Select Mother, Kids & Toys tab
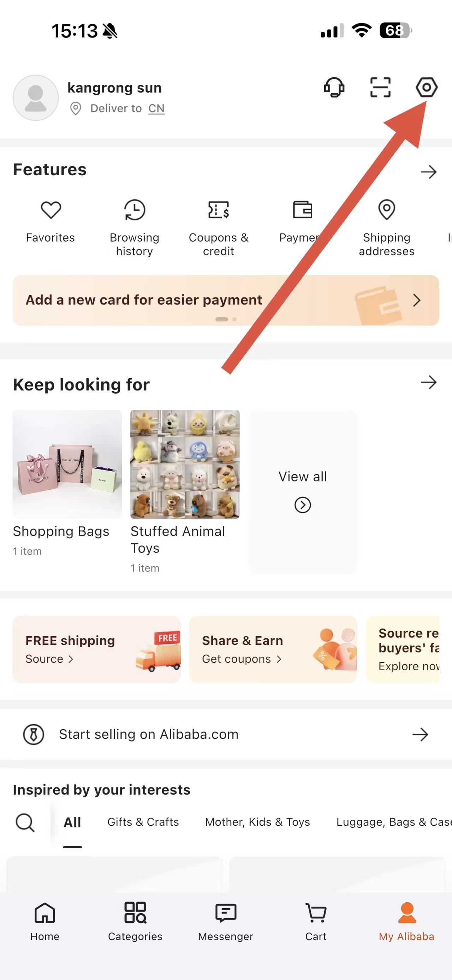Image resolution: width=452 pixels, height=980 pixels. (x=257, y=822)
